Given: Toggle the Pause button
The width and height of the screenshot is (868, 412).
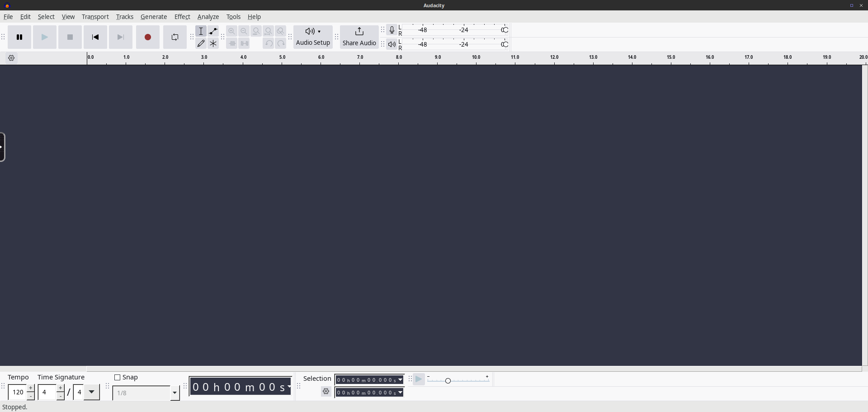Looking at the screenshot, I should point(19,37).
